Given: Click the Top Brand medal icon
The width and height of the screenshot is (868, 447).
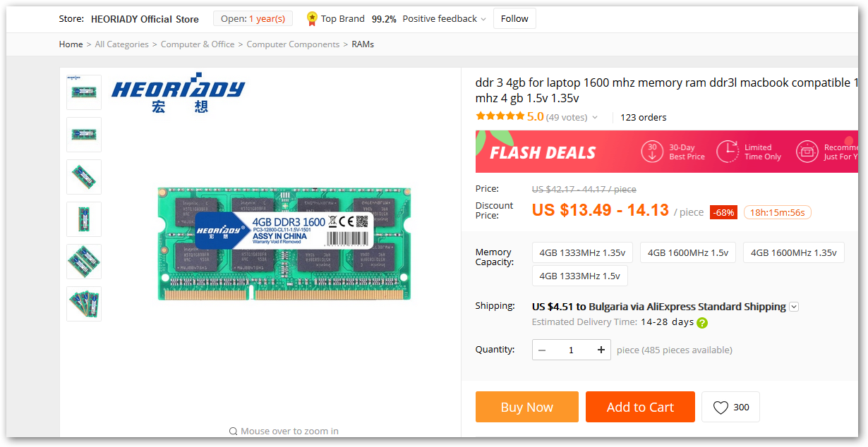Looking at the screenshot, I should 312,19.
